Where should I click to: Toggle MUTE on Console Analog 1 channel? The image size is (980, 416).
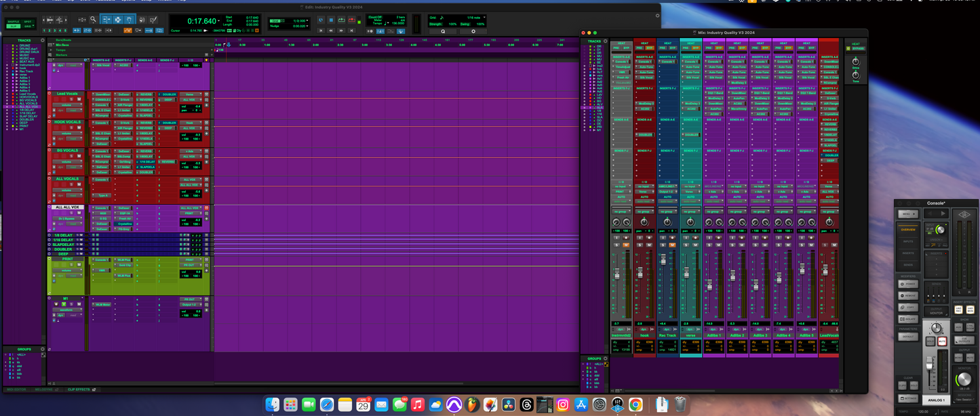click(943, 342)
